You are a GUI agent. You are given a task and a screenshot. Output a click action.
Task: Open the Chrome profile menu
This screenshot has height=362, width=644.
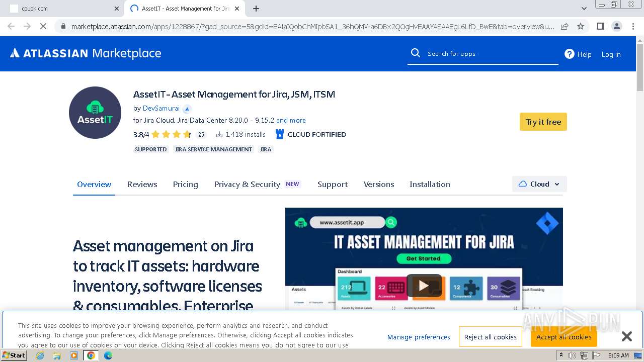point(616,26)
